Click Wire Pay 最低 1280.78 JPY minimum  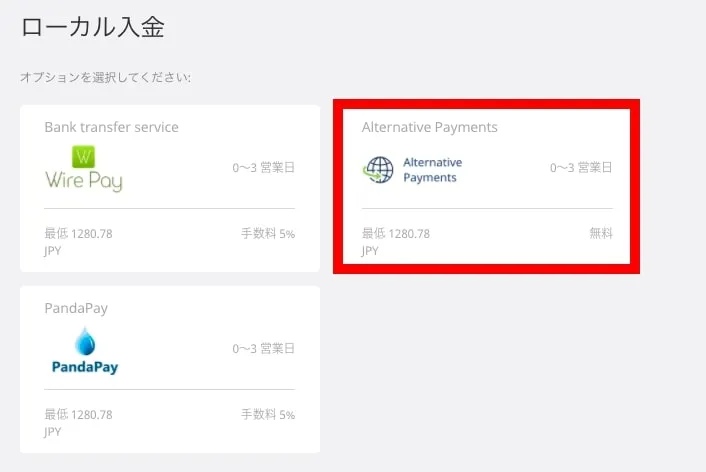(x=78, y=242)
